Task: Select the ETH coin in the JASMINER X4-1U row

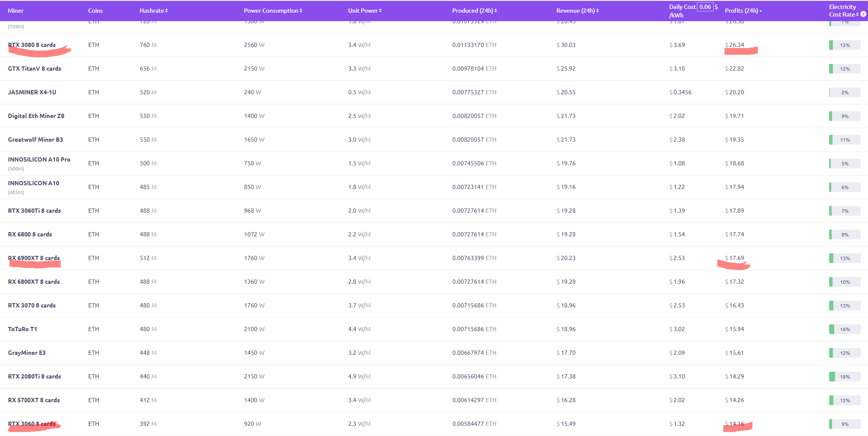Action: [x=94, y=92]
